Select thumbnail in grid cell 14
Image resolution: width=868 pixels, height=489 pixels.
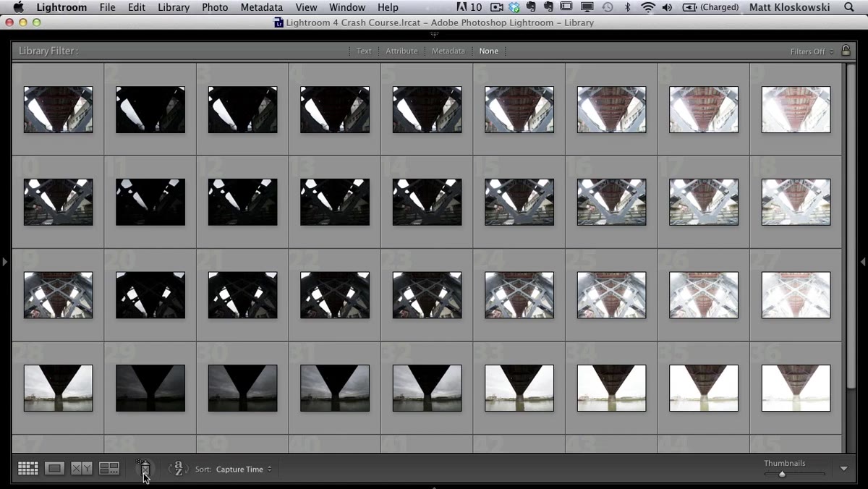click(x=427, y=202)
